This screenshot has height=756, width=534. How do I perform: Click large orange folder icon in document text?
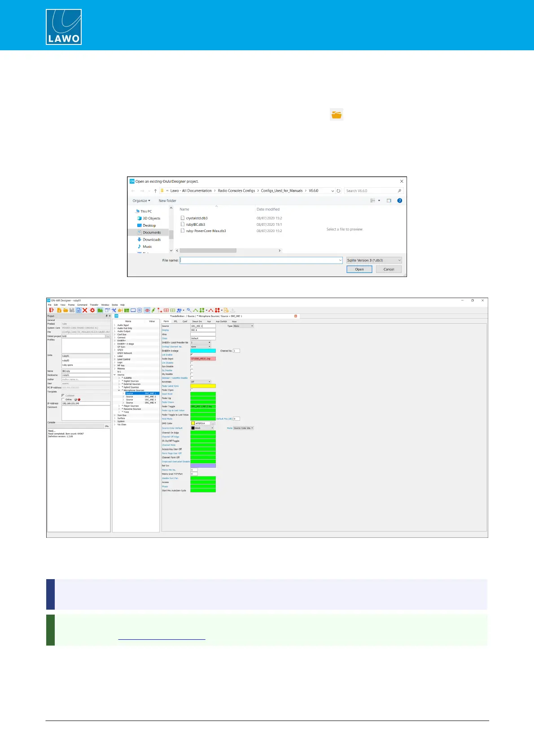337,114
